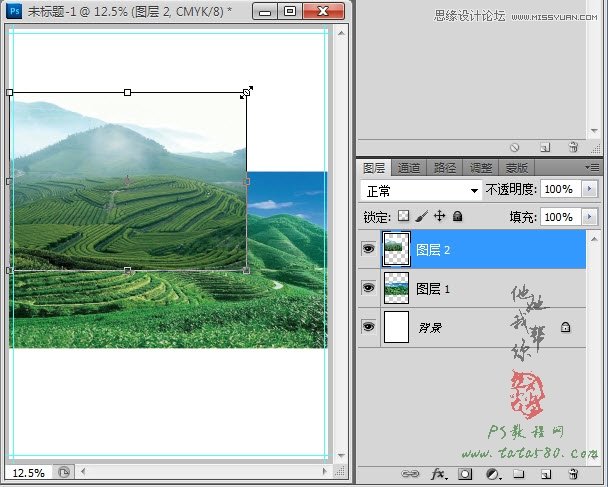Click the fill 100% value field
The height and width of the screenshot is (487, 608).
point(561,217)
